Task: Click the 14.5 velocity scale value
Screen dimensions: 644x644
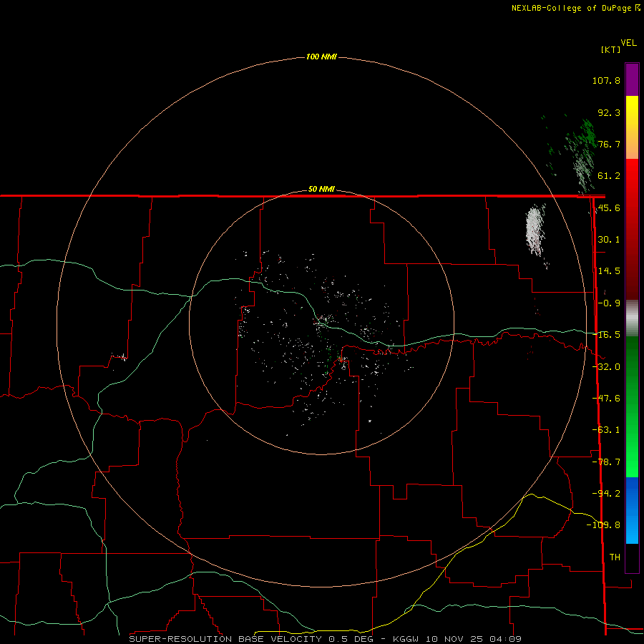Action: tap(609, 271)
